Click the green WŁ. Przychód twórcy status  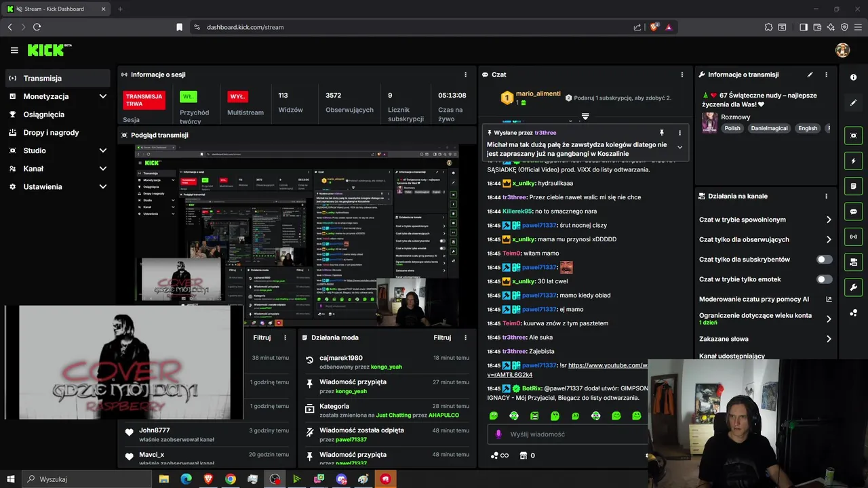189,96
